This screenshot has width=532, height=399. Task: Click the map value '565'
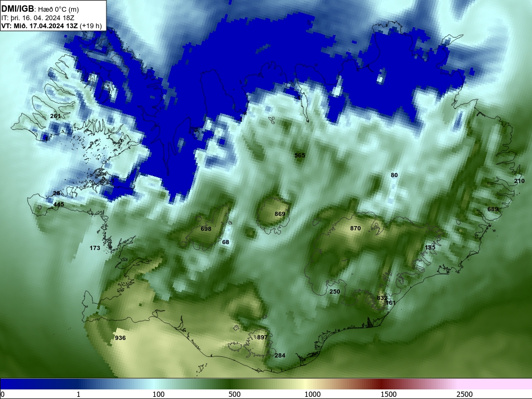300,155
